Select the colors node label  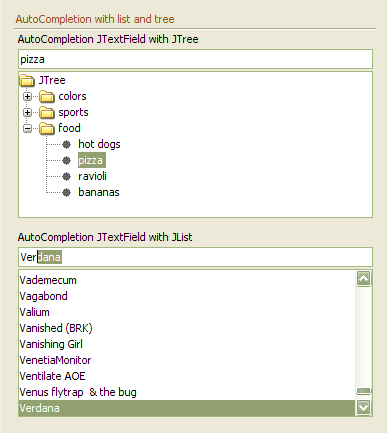pyautogui.click(x=72, y=96)
